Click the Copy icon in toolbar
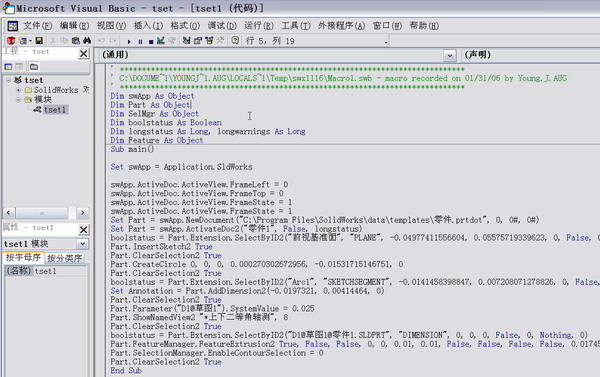Viewport: 600px width, 377px height. pyautogui.click(x=64, y=41)
